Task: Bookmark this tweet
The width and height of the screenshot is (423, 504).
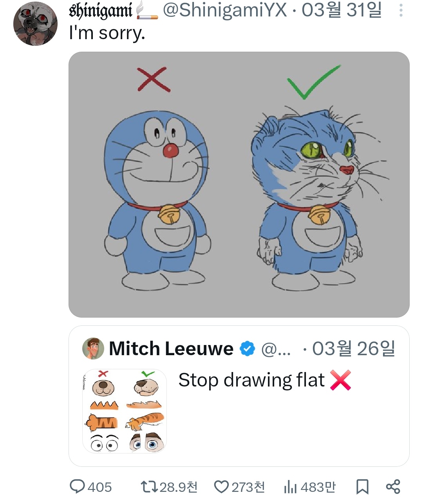Action: (362, 487)
